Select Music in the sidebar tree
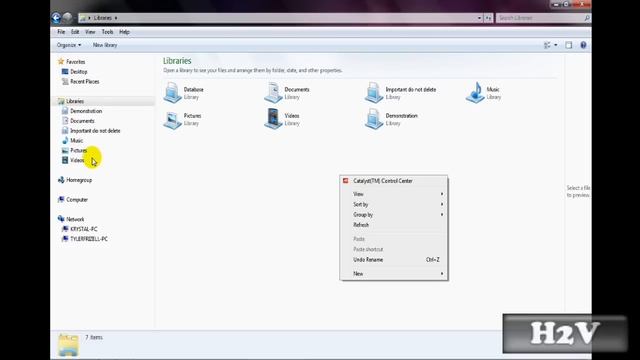This screenshot has height=360, width=640. (x=76, y=140)
